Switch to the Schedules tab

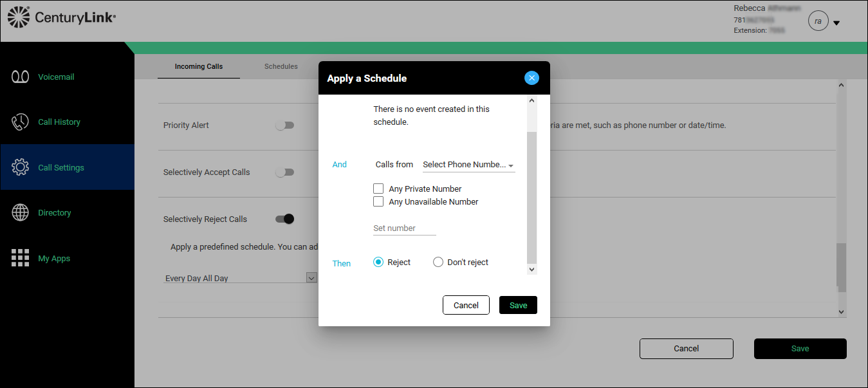(281, 66)
